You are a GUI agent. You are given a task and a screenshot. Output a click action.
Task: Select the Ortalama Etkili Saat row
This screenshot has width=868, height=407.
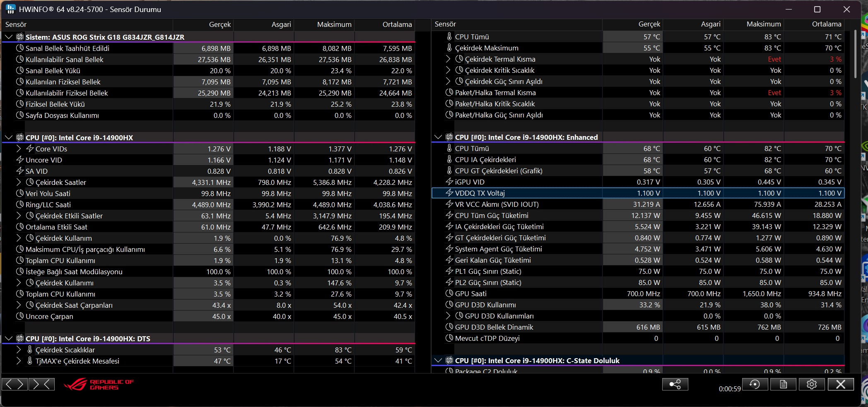(x=208, y=227)
